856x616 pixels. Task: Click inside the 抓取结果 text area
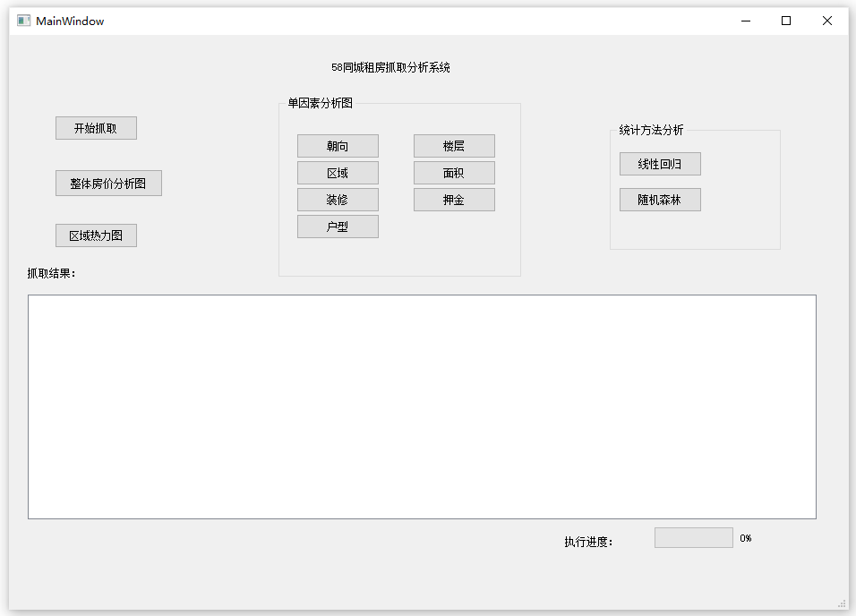click(422, 406)
